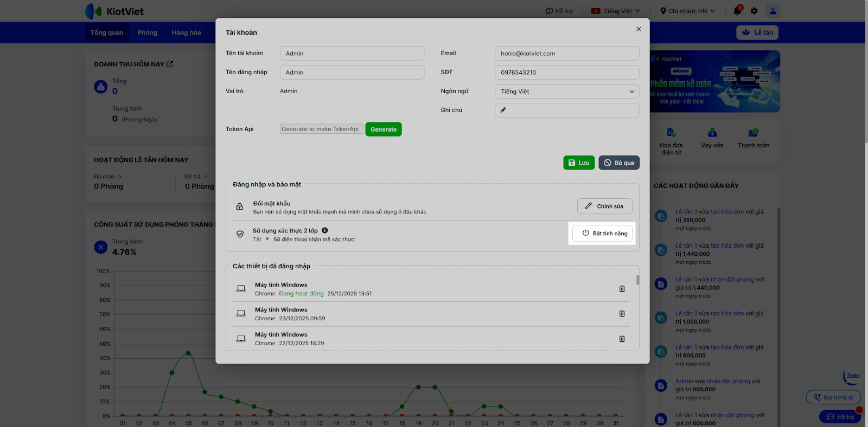Click the laptop icon for device dated 25/12/2025

(241, 289)
